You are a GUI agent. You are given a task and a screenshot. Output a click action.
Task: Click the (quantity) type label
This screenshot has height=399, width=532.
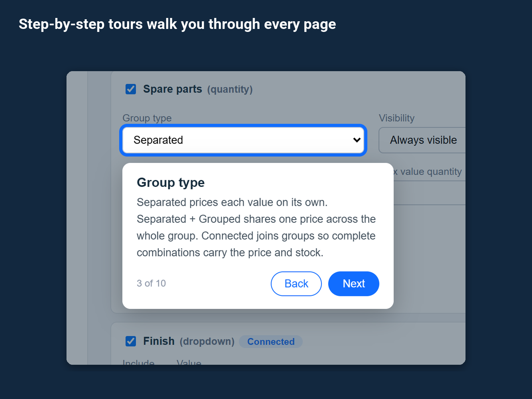pos(230,89)
